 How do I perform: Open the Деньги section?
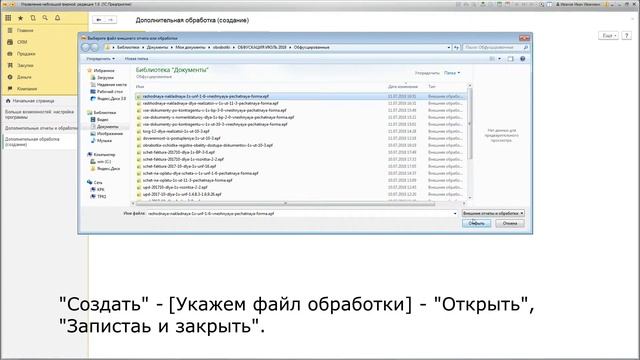click(x=24, y=77)
